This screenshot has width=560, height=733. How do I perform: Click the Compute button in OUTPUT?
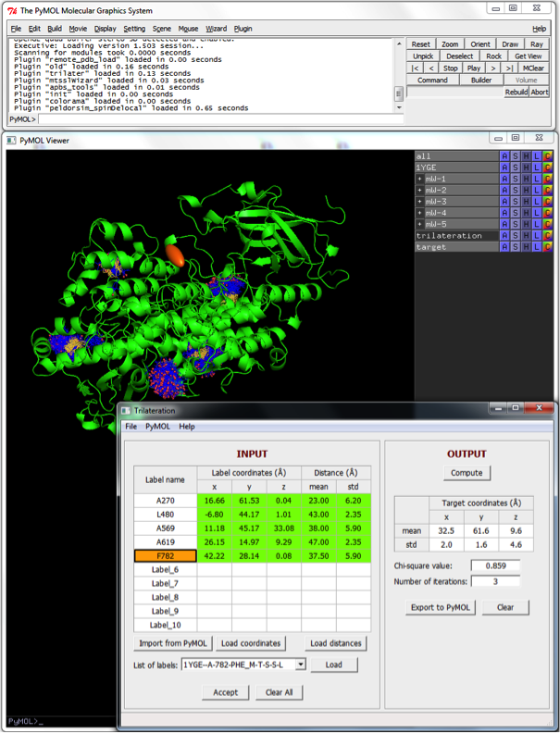[467, 473]
